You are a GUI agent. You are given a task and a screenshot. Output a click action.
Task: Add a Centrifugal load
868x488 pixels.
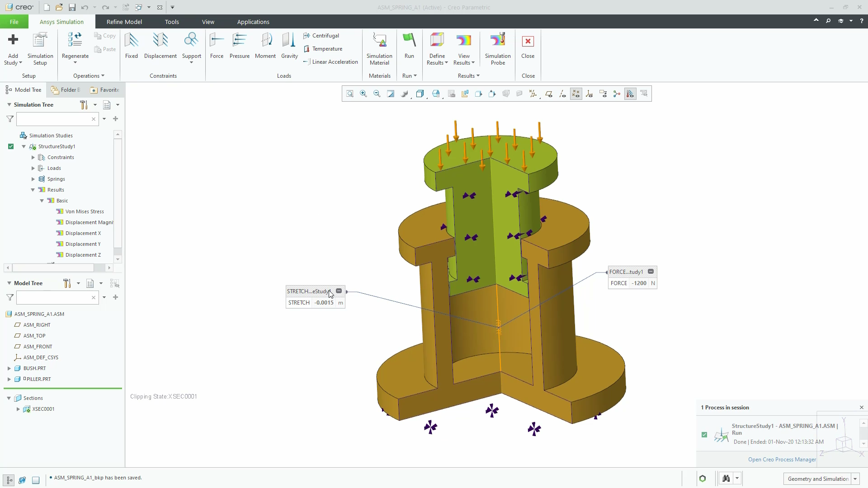click(321, 36)
